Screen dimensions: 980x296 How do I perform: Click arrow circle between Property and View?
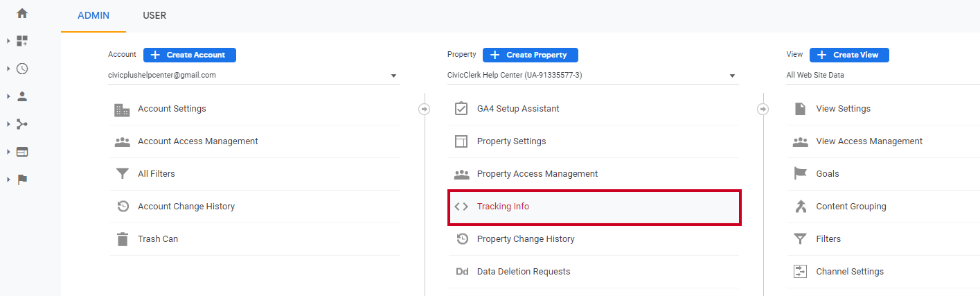pyautogui.click(x=763, y=109)
